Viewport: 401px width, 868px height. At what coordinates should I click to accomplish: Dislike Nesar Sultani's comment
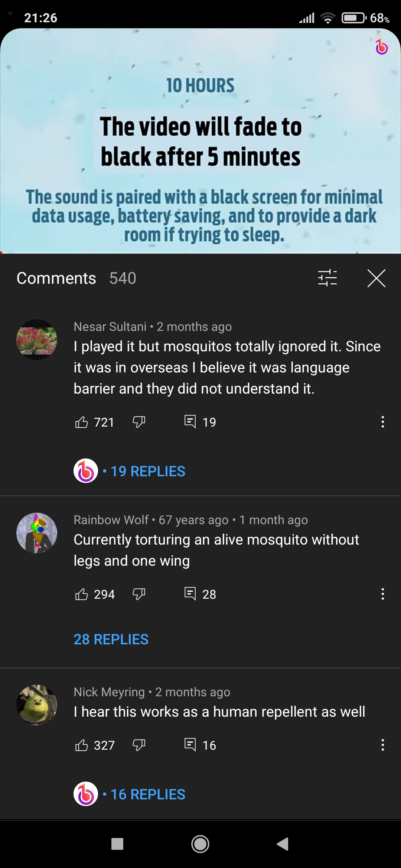coord(139,422)
